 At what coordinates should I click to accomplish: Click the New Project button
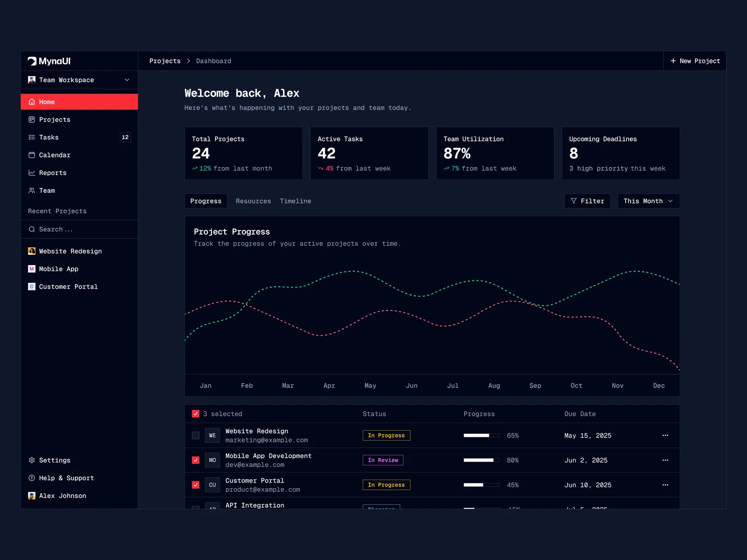pos(695,61)
